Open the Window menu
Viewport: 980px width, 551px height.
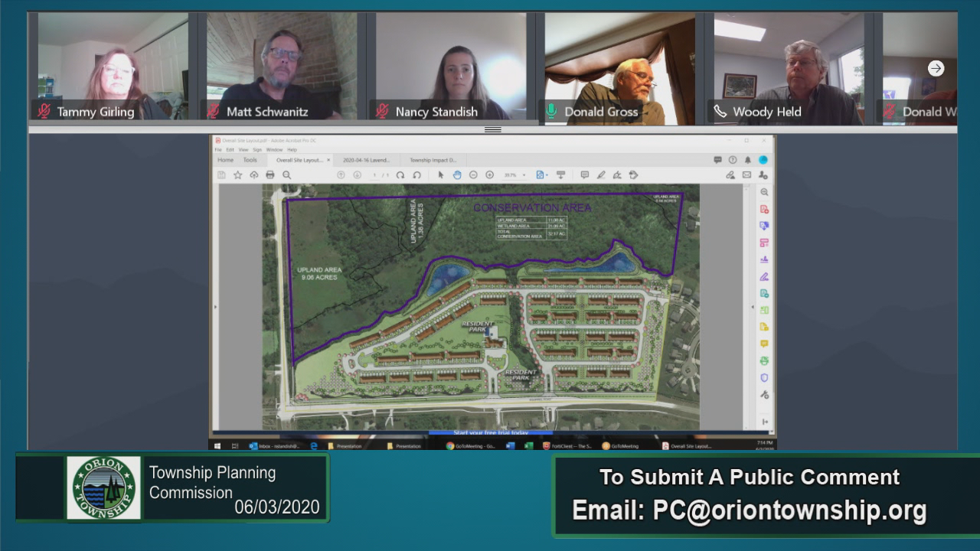click(x=274, y=150)
